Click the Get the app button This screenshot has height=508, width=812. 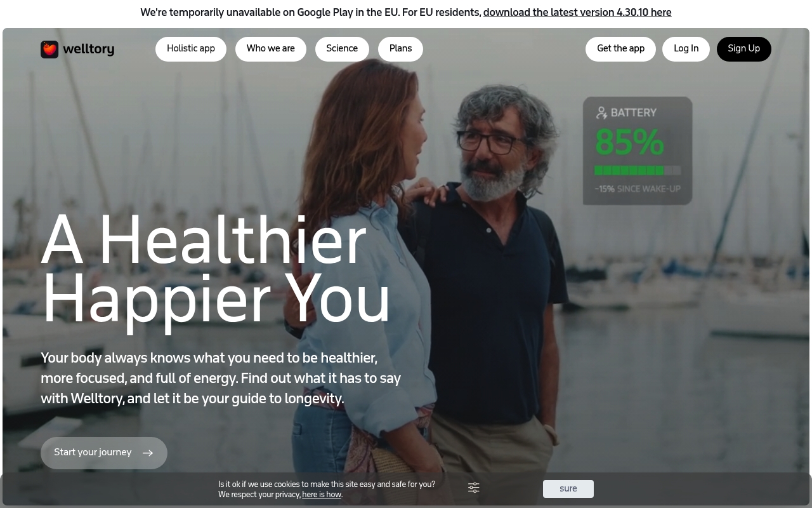620,49
